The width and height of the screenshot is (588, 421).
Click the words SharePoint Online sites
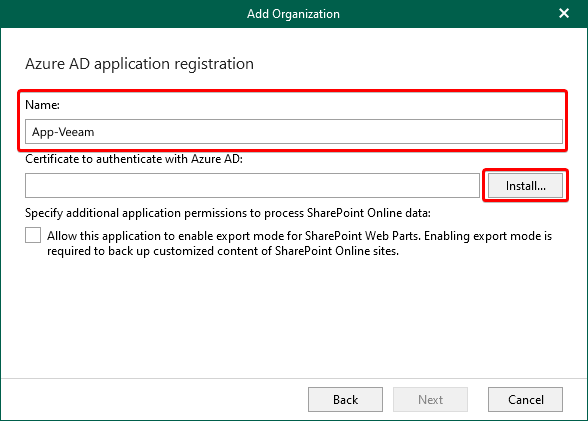pyautogui.click(x=337, y=251)
